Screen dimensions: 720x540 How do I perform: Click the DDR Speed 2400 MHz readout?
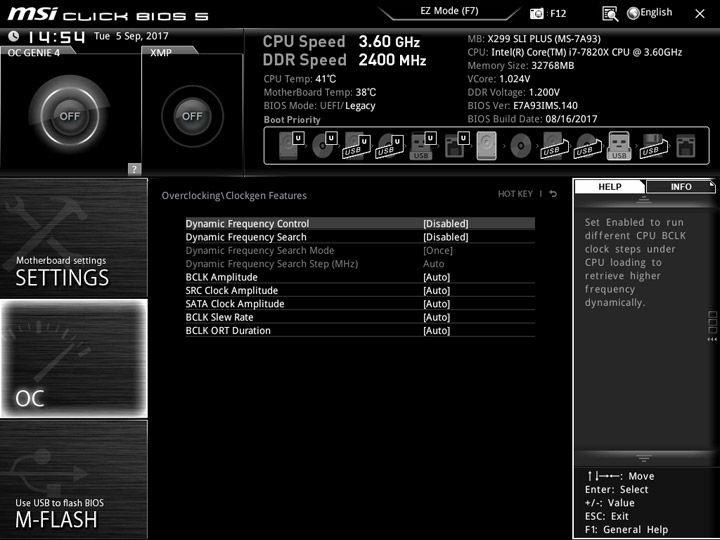344,60
